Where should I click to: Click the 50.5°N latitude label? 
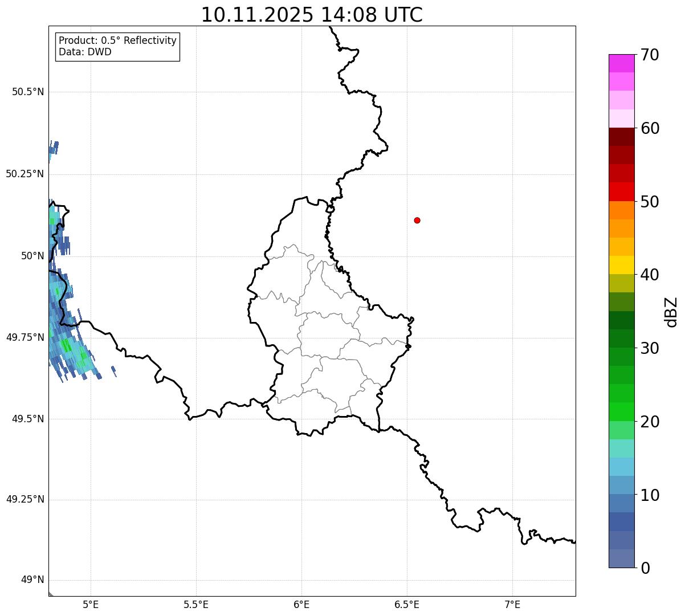(28, 92)
